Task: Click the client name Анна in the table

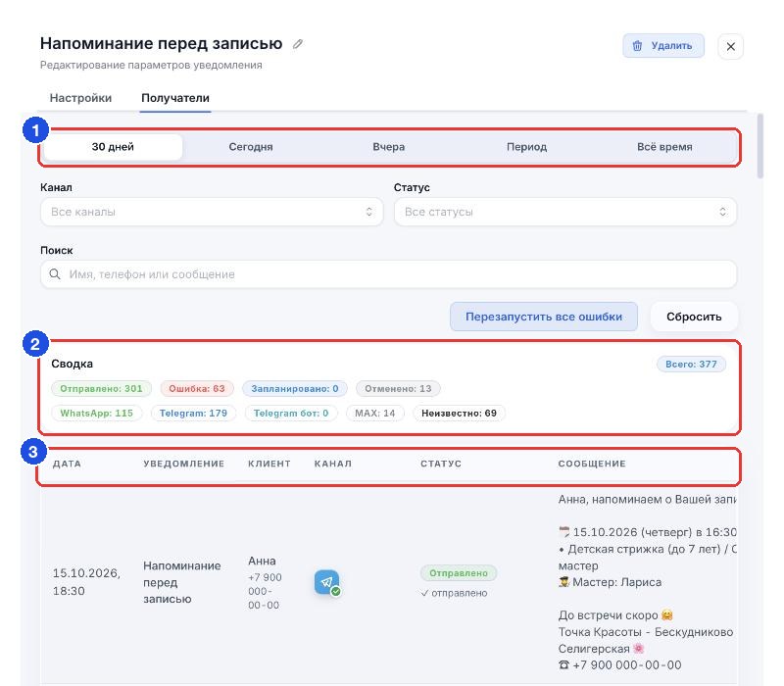Action: tap(262, 561)
